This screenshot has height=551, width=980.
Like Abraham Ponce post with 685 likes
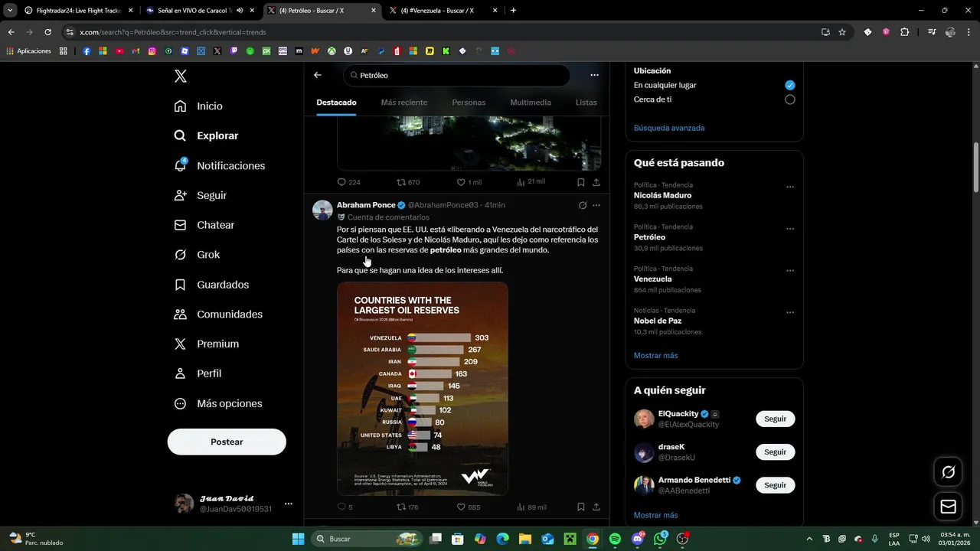pos(468,507)
